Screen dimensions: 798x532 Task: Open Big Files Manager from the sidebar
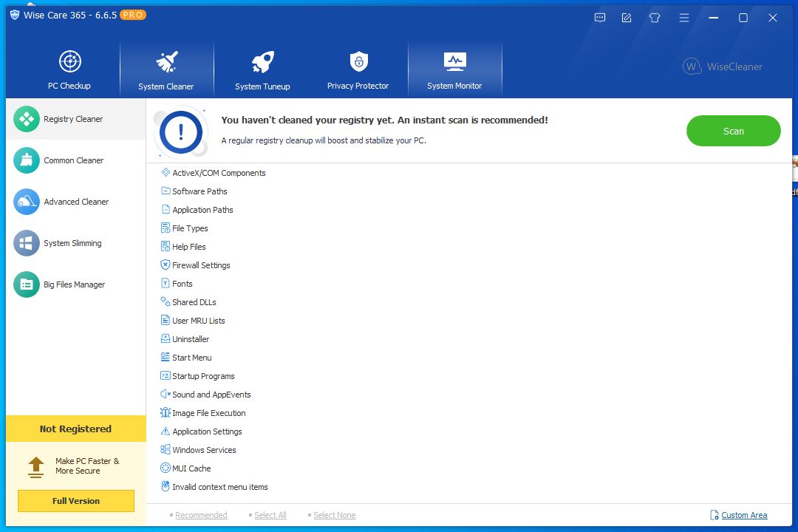click(76, 284)
